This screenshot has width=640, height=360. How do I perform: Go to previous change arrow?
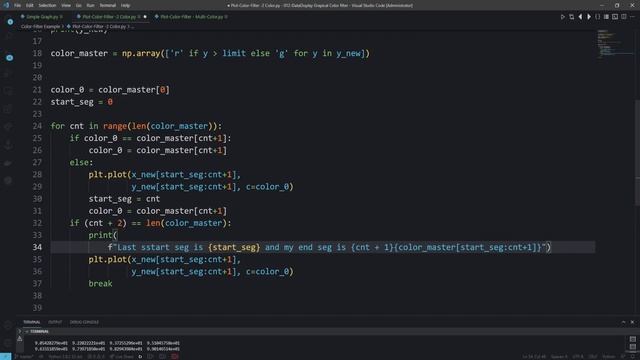(x=580, y=17)
